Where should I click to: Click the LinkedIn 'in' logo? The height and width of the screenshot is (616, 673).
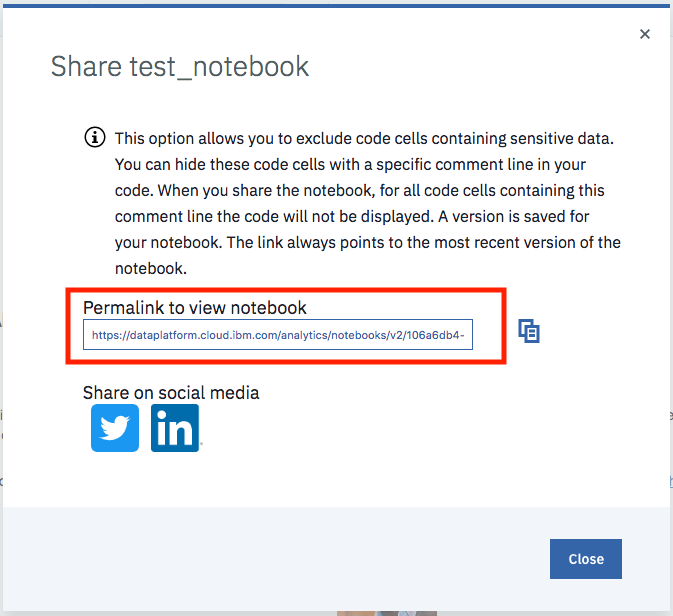[175, 428]
